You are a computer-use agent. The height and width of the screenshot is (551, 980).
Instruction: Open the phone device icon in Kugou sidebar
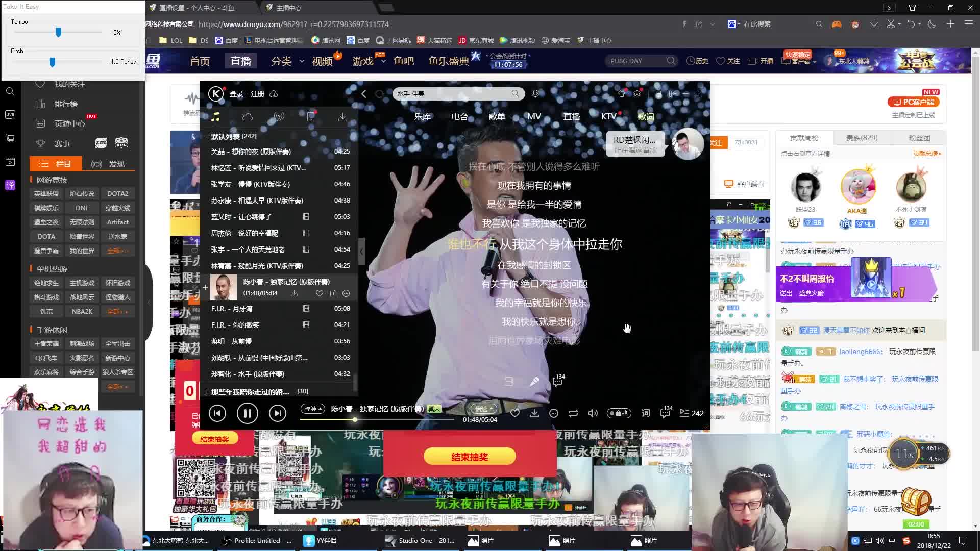pos(311,117)
